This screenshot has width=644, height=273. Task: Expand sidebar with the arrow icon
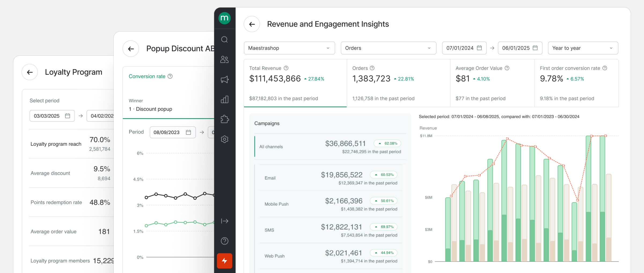224,221
